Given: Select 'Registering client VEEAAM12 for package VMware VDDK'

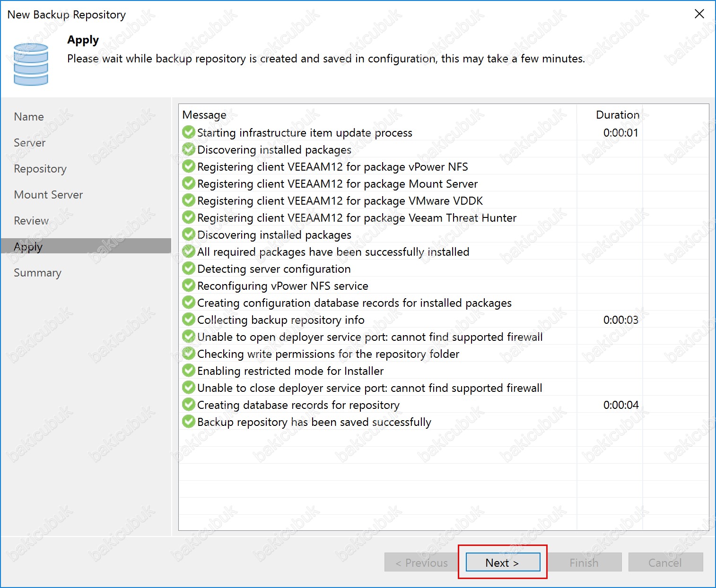Looking at the screenshot, I should 340,201.
